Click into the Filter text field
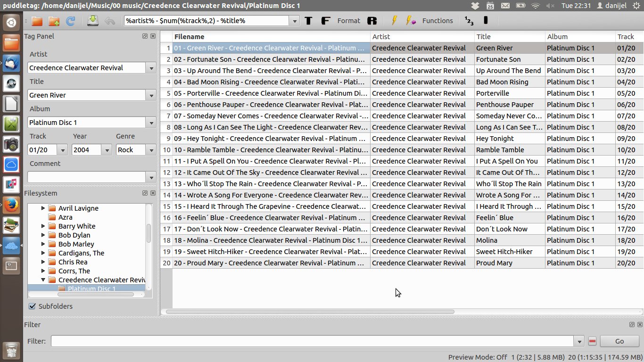Viewport: 644px width, 362px height. pyautogui.click(x=313, y=341)
